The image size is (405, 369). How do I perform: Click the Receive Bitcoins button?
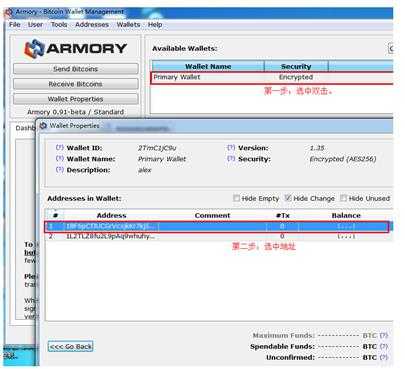[76, 84]
